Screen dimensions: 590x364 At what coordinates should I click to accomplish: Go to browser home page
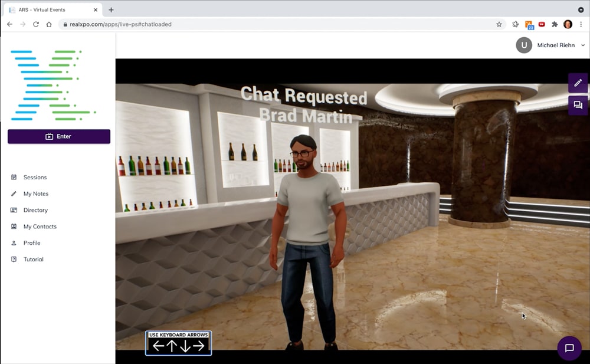click(49, 24)
